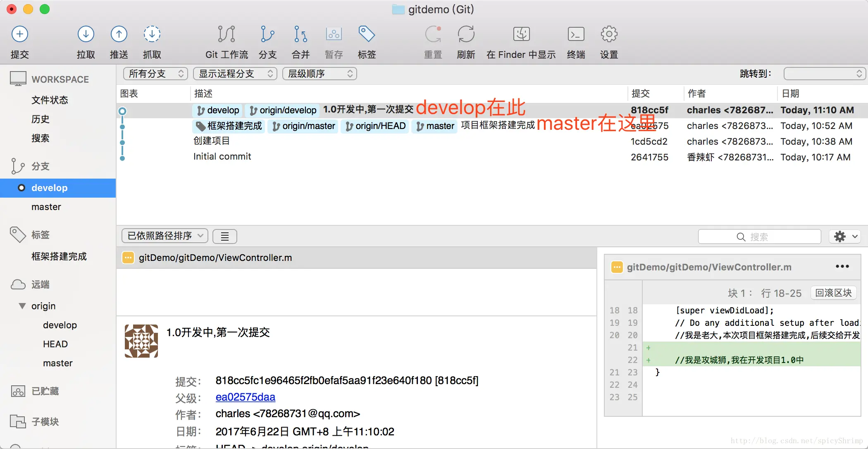This screenshot has width=868, height=449.
Task: Open the 已依照路径排序 sort dropdown
Action: (165, 236)
